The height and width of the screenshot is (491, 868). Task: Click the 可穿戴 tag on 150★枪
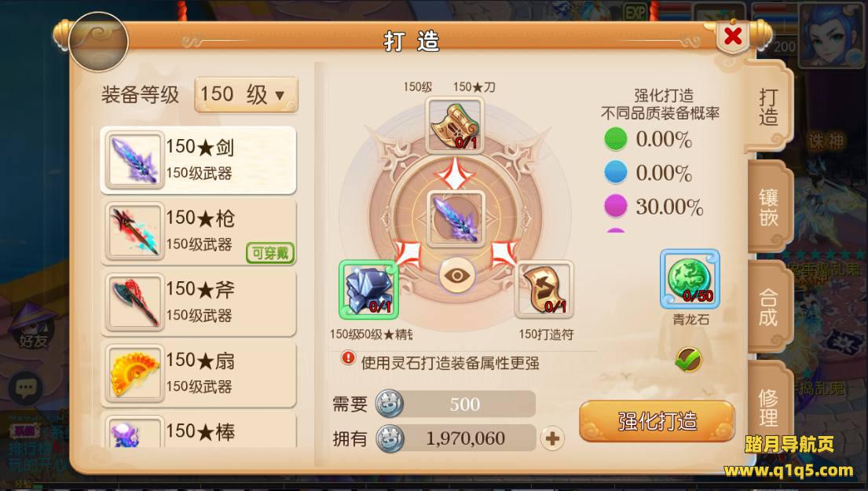[270, 253]
